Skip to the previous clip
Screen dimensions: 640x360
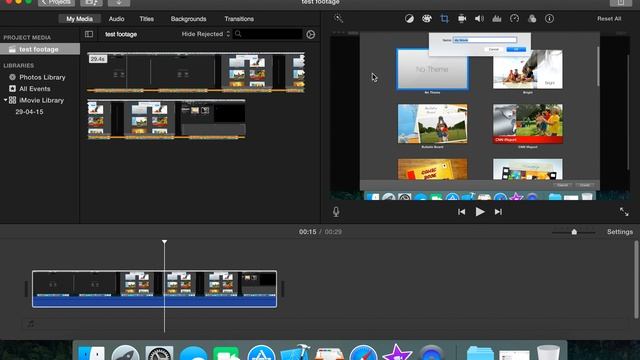coord(462,212)
